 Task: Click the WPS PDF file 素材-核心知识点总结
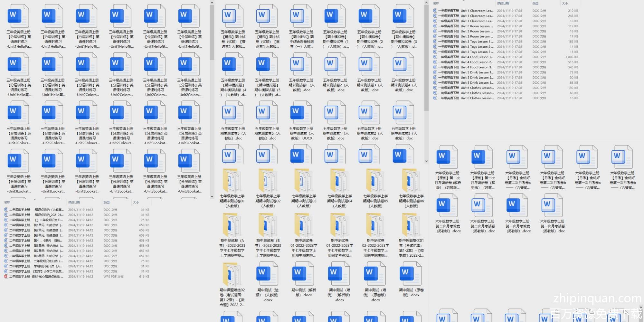(x=35, y=277)
